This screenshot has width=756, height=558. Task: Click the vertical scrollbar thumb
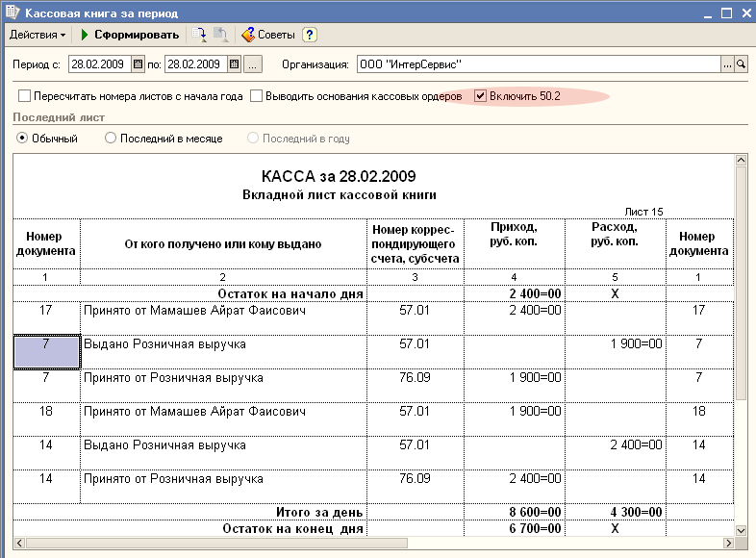[741, 284]
